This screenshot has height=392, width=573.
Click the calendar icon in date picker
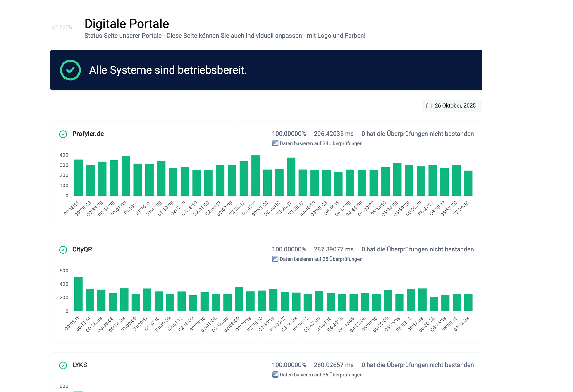pos(429,106)
